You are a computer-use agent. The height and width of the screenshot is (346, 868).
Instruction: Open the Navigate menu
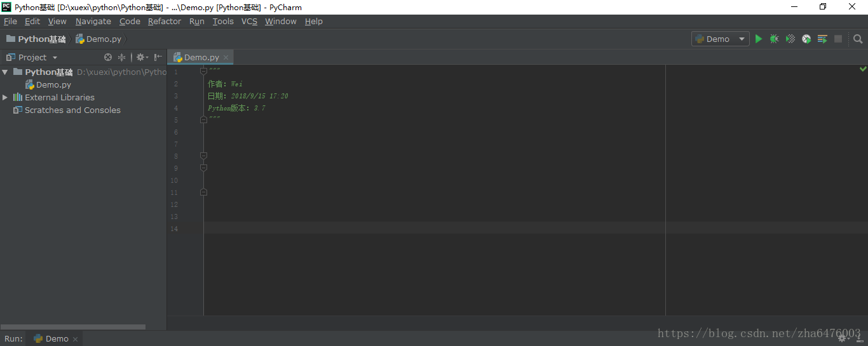click(x=93, y=21)
